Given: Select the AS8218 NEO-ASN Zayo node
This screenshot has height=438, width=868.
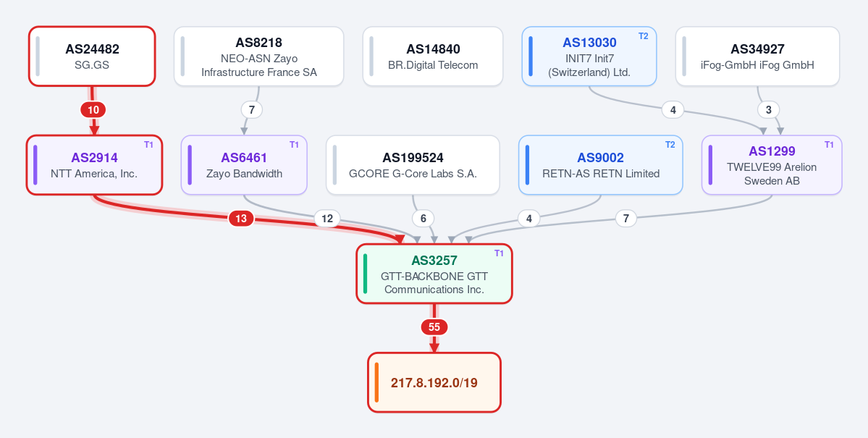Looking at the screenshot, I should pos(259,56).
